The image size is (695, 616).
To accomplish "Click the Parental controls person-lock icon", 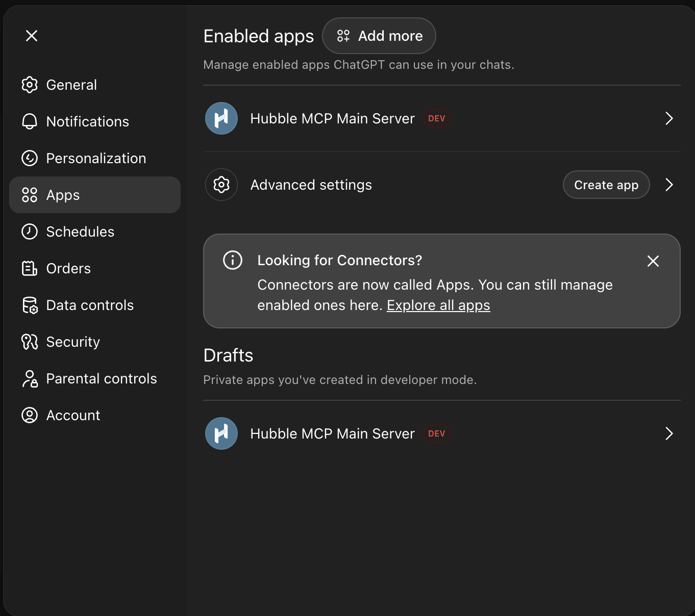I will [x=30, y=378].
